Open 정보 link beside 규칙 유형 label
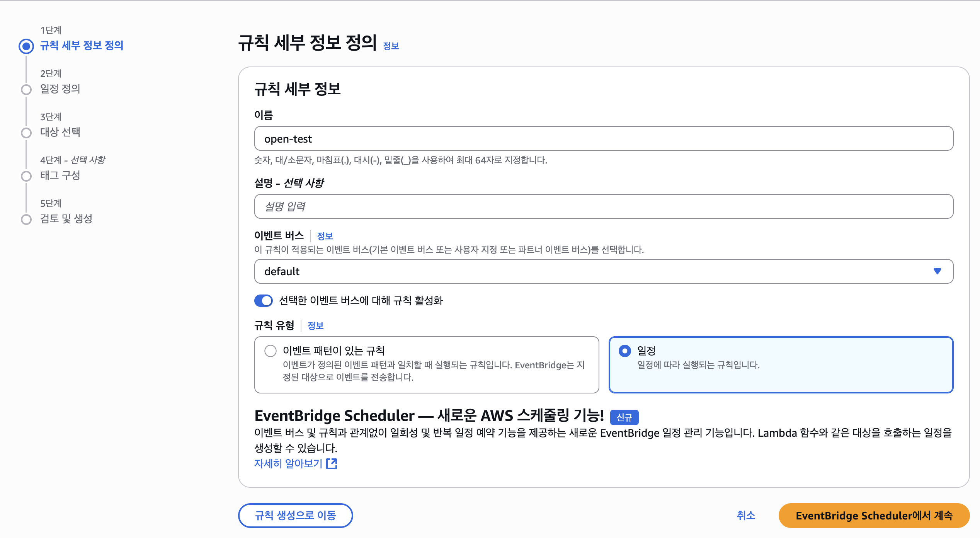The height and width of the screenshot is (538, 980). coord(315,326)
